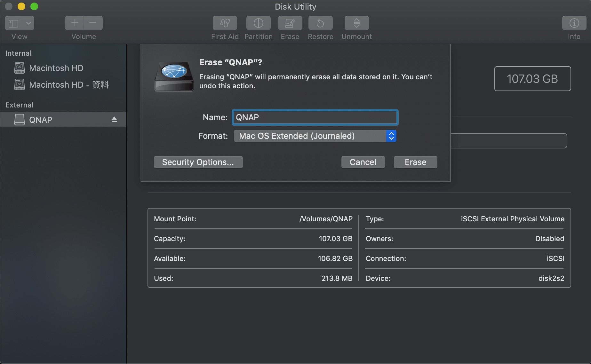Click the 106.82 GB available value
591x364 pixels.
(335, 258)
